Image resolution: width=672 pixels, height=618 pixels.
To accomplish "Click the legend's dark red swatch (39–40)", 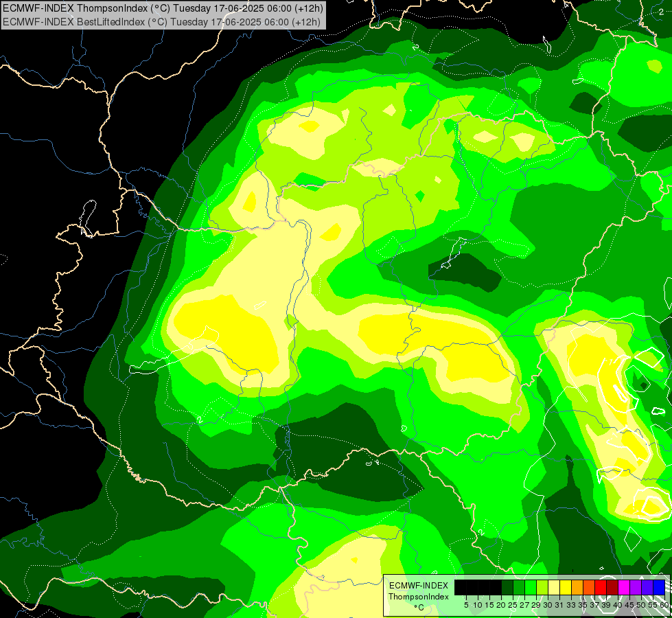I will (612, 587).
